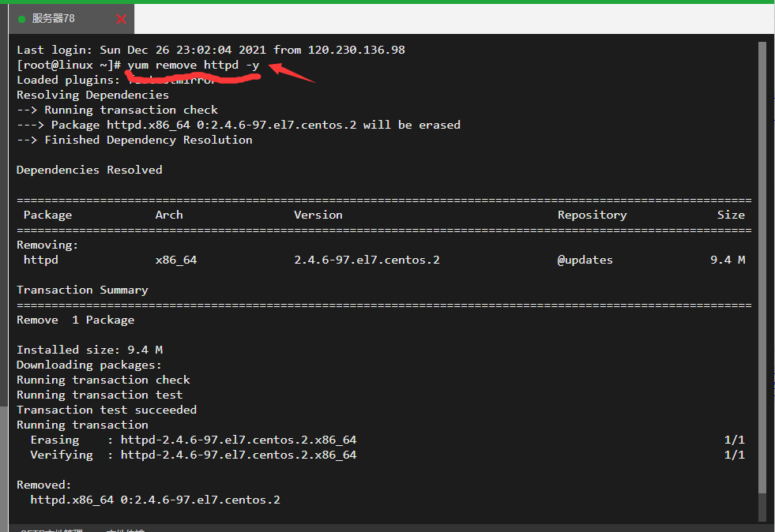The width and height of the screenshot is (775, 532).
Task: Click '9.4 M' in the Size column
Action: [x=728, y=260]
